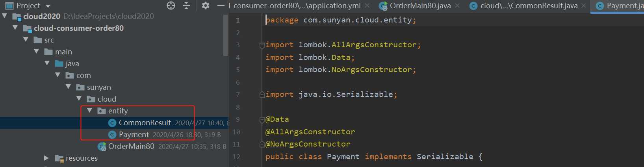The height and width of the screenshot is (167, 644).
Task: Collapse the entity package node
Action: [x=89, y=111]
